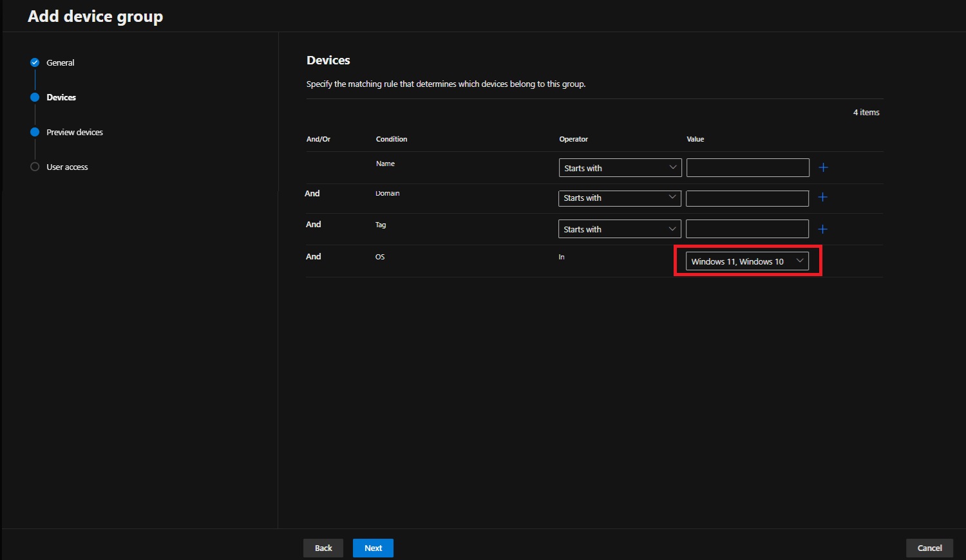Open the Name operator dropdown
Screen dimensions: 966x560
(x=620, y=167)
